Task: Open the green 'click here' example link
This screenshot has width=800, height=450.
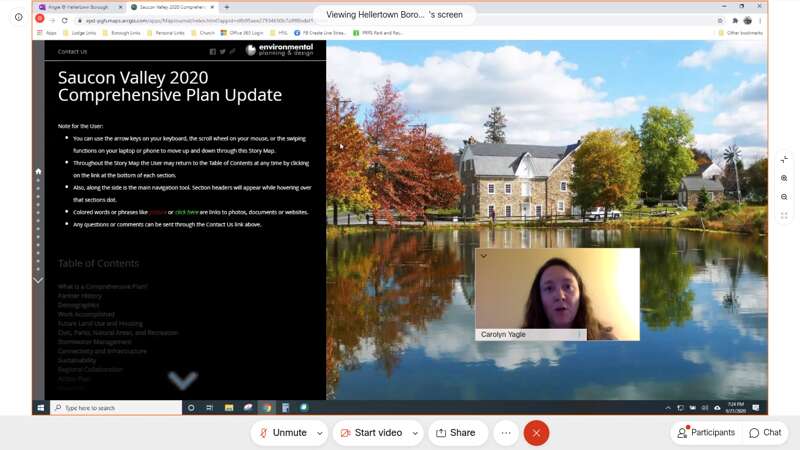Action: pyautogui.click(x=187, y=212)
